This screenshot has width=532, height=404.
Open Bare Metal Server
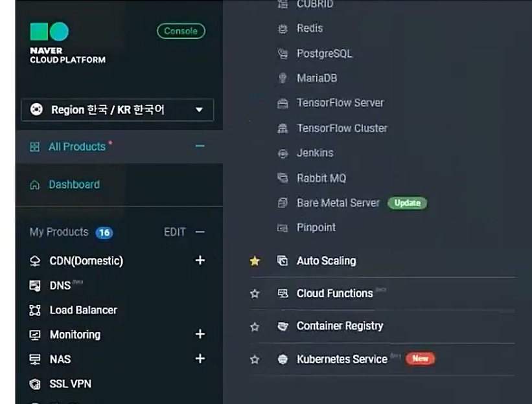(338, 203)
